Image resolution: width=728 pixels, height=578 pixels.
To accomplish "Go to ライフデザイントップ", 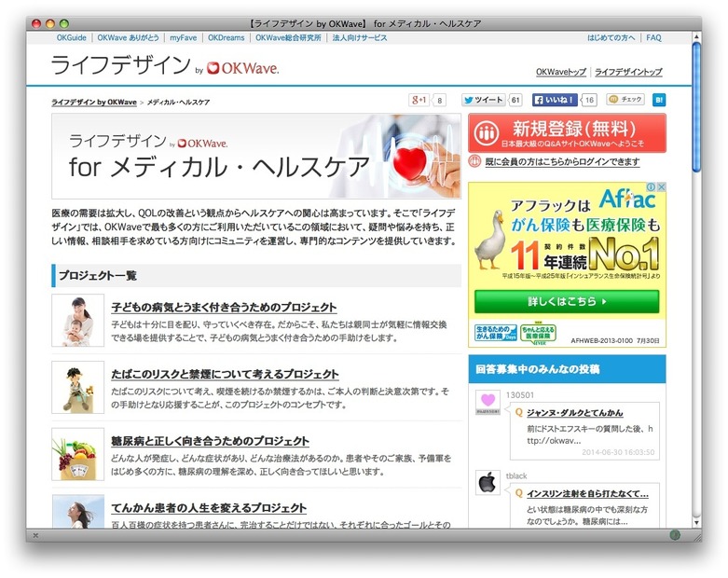I will [628, 72].
